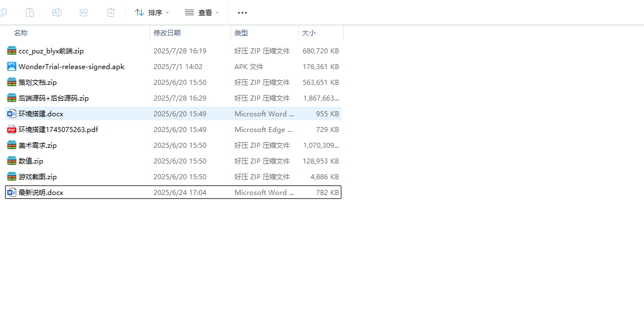Select file name 数值.zip

[31, 161]
